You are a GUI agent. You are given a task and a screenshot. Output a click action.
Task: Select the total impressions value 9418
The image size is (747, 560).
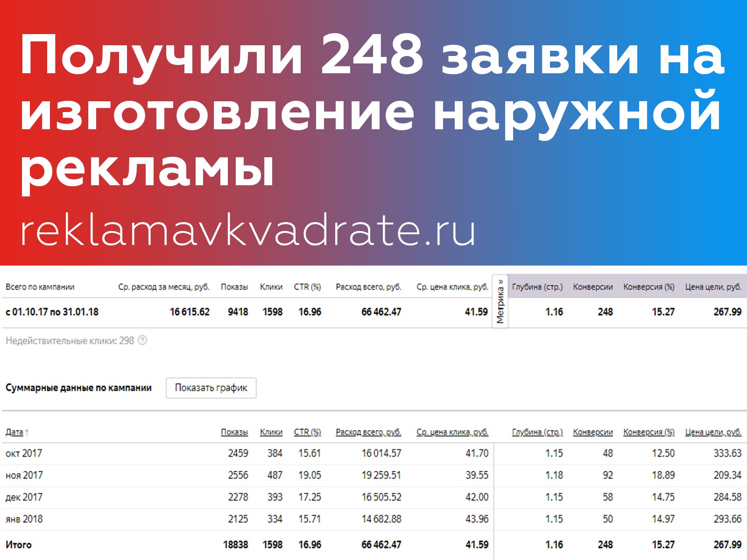[x=238, y=312]
